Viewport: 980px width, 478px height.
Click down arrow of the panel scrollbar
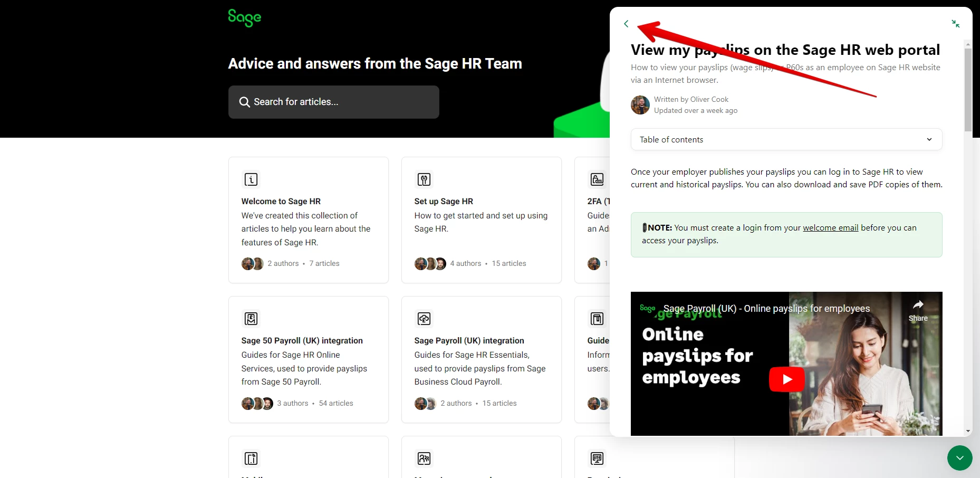968,431
